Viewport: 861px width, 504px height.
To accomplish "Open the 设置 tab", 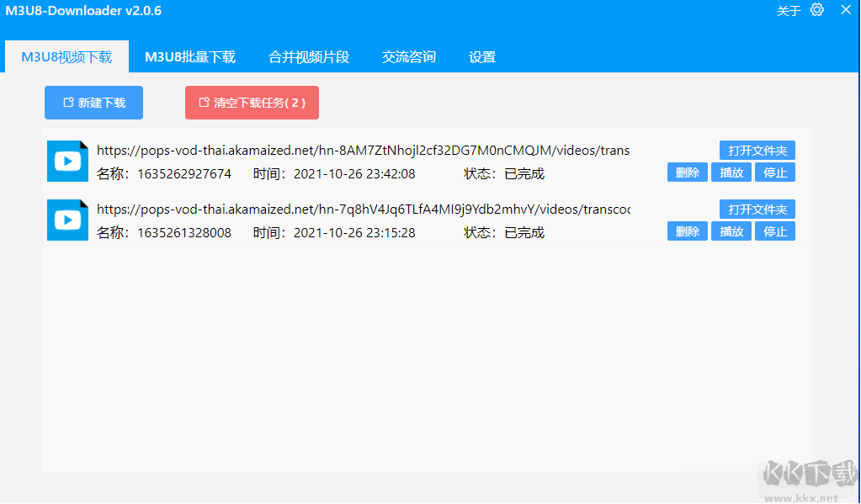I will point(481,56).
